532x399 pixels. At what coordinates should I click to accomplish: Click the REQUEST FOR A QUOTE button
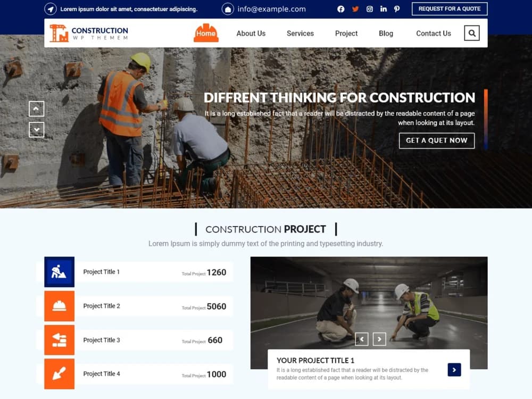[449, 9]
